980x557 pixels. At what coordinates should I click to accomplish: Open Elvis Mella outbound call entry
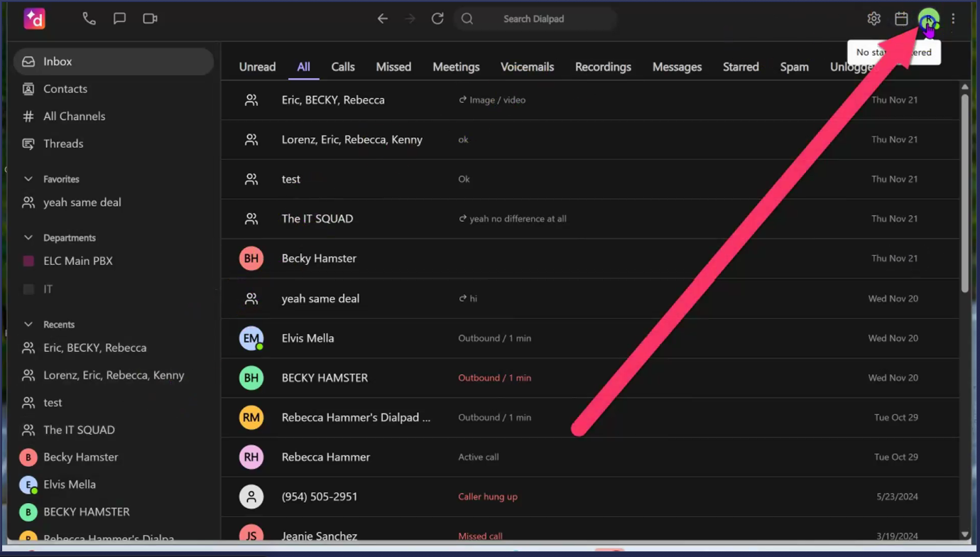[x=590, y=338]
